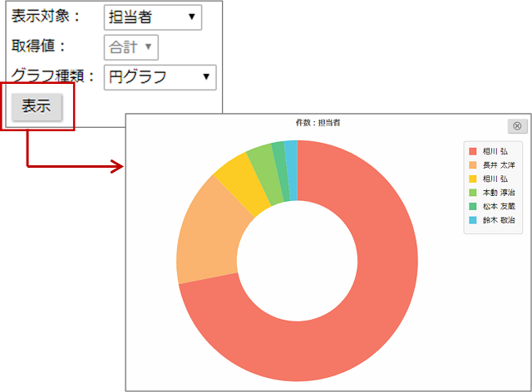532x392 pixels.
Task: Click the red legend swatch
Action: tap(473, 151)
